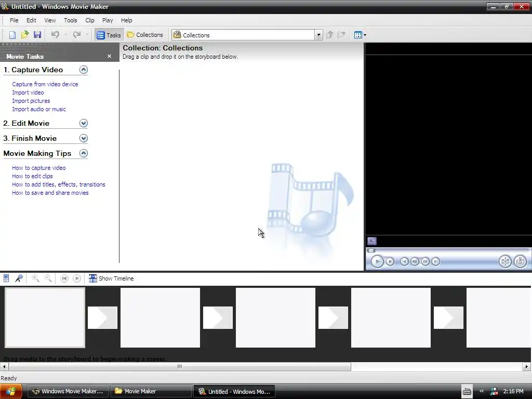The image size is (532, 399).
Task: Open the Views dropdown button
Action: pos(360,35)
